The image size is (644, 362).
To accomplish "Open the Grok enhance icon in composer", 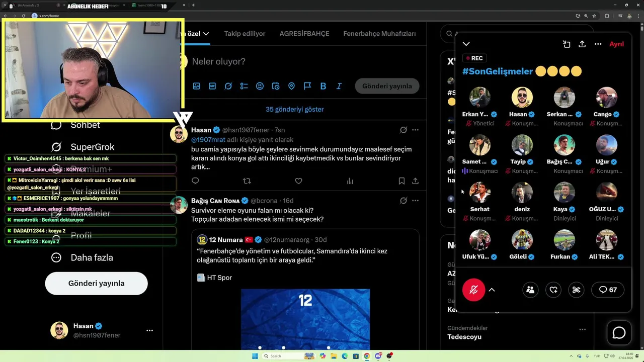I will tap(228, 86).
